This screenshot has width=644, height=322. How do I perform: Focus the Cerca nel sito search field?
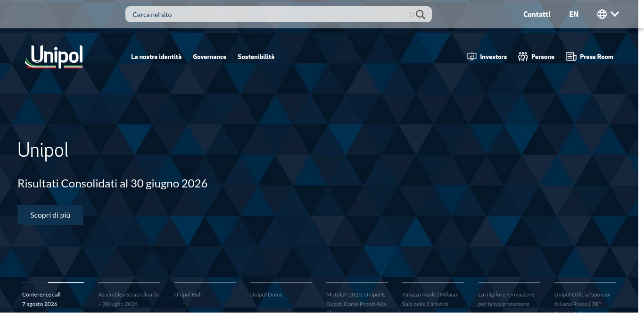pyautogui.click(x=269, y=15)
